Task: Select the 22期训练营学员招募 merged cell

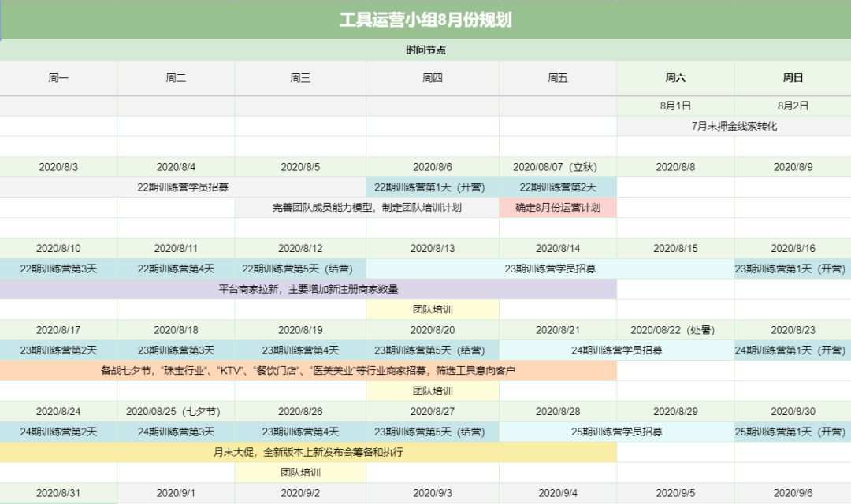Action: [x=183, y=187]
